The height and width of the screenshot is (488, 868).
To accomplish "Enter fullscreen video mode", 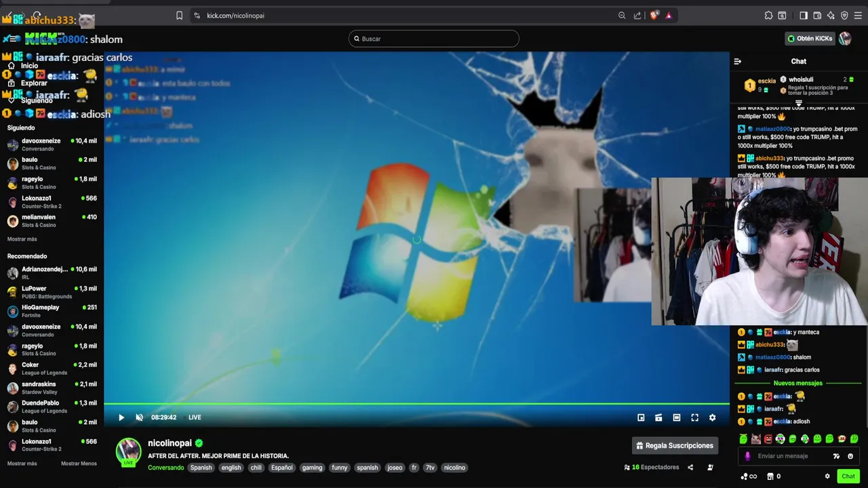I will click(694, 418).
